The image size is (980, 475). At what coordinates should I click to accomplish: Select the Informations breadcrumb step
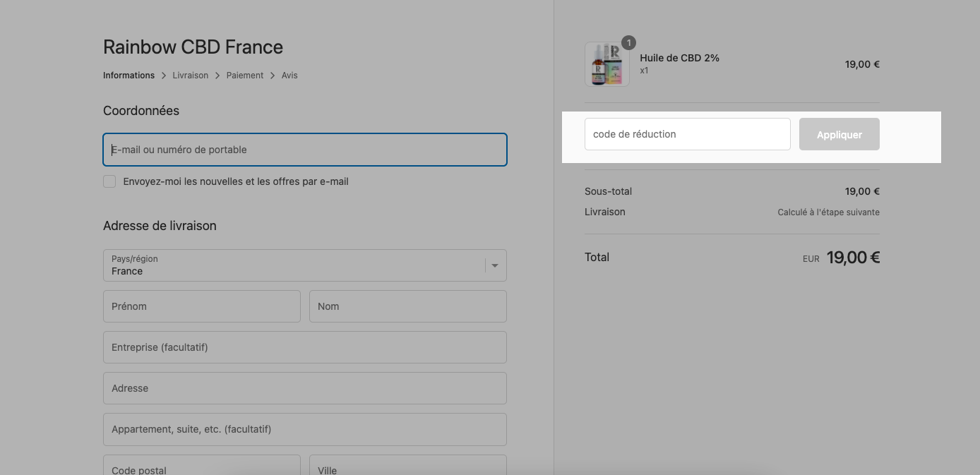pyautogui.click(x=129, y=76)
